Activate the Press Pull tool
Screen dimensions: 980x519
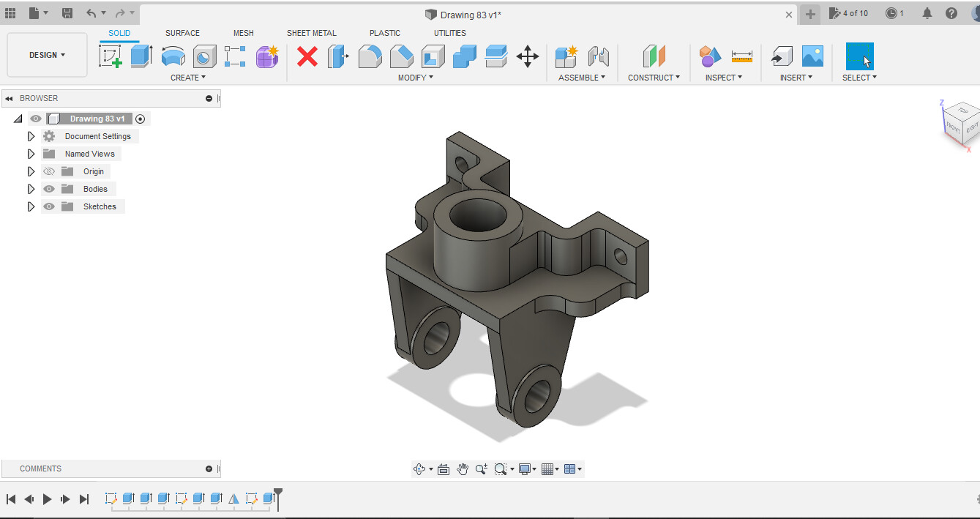coord(338,56)
